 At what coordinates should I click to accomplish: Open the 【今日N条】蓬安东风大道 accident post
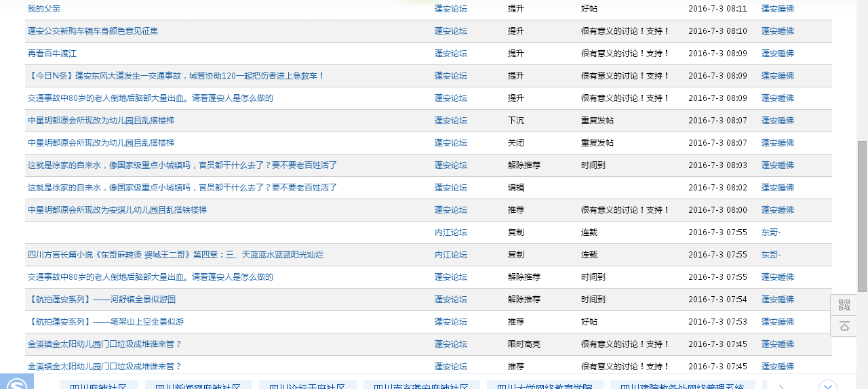[176, 76]
